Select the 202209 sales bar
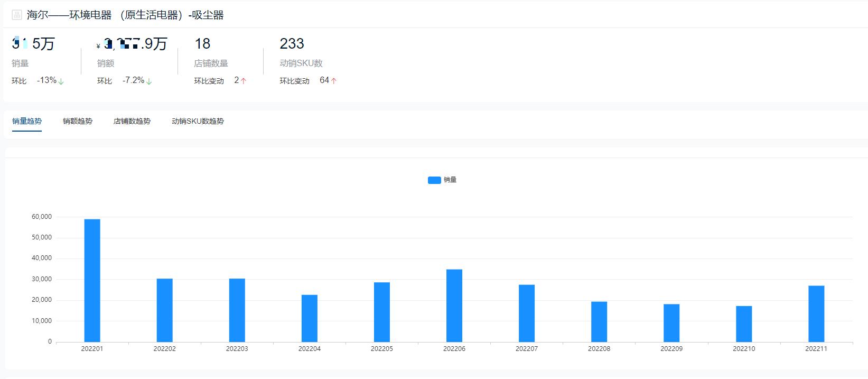This screenshot has width=868, height=379. point(671,323)
